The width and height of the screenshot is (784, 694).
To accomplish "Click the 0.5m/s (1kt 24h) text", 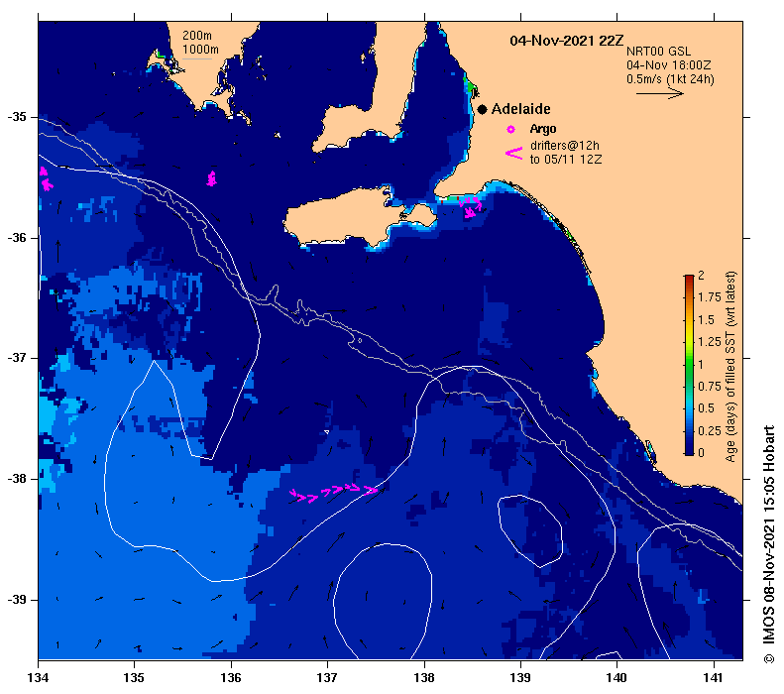I will (670, 79).
